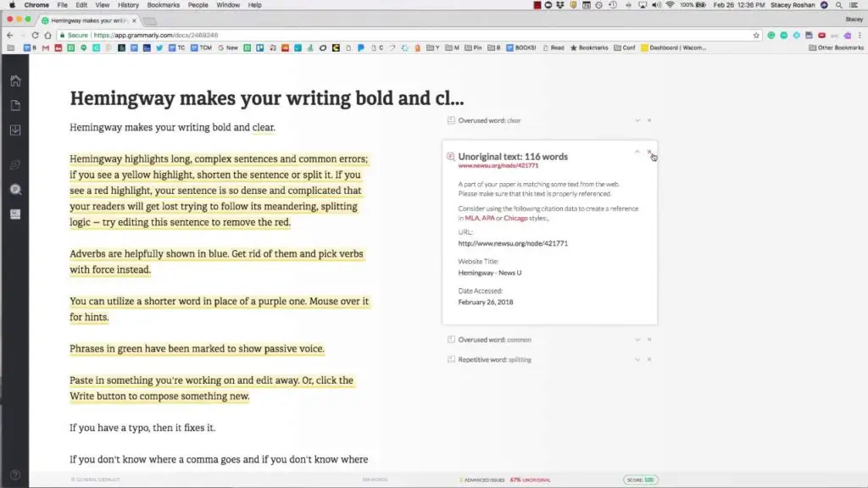Open the Apple menu
This screenshot has width=868, height=488.
(12, 5)
